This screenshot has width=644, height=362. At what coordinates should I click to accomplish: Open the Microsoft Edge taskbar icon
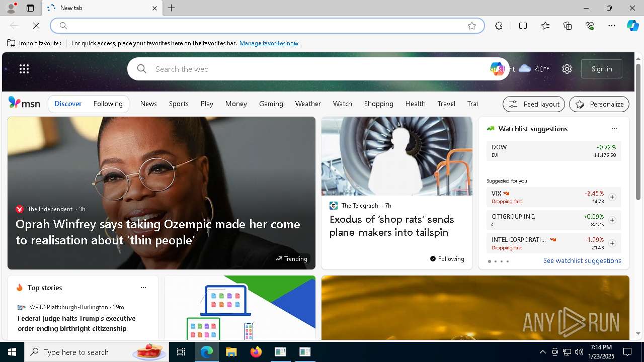(x=207, y=352)
